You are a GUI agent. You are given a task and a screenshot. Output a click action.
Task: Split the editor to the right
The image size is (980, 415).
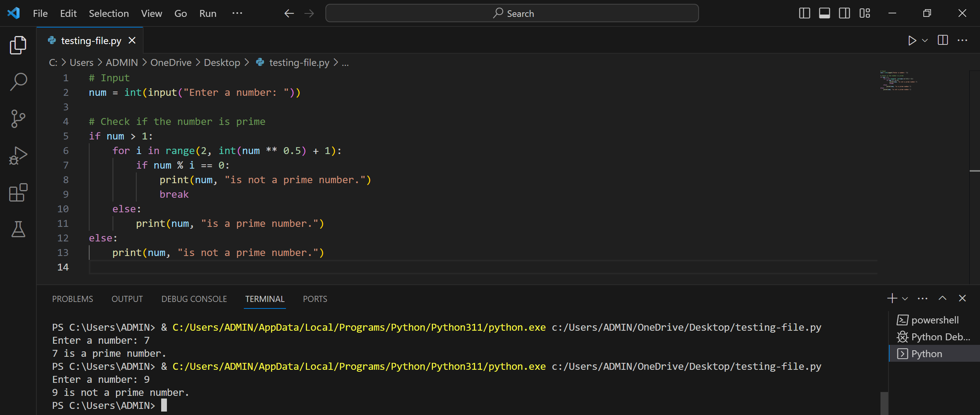point(943,40)
